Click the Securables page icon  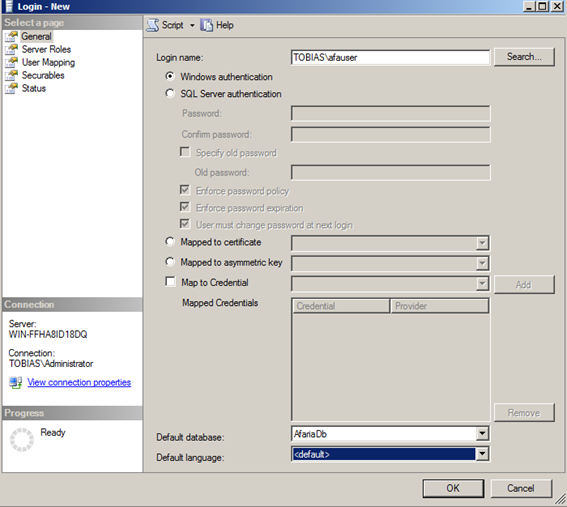pos(11,75)
